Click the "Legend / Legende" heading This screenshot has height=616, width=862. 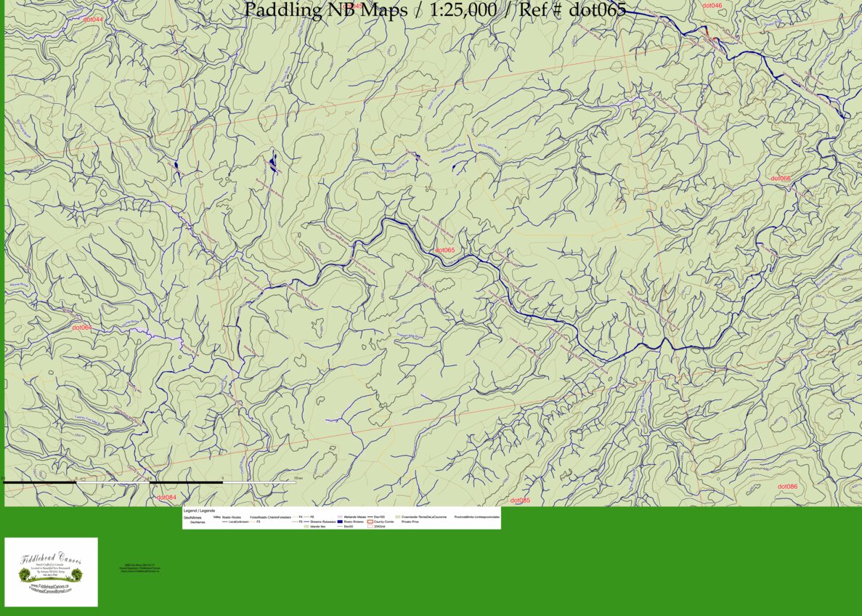tap(199, 511)
